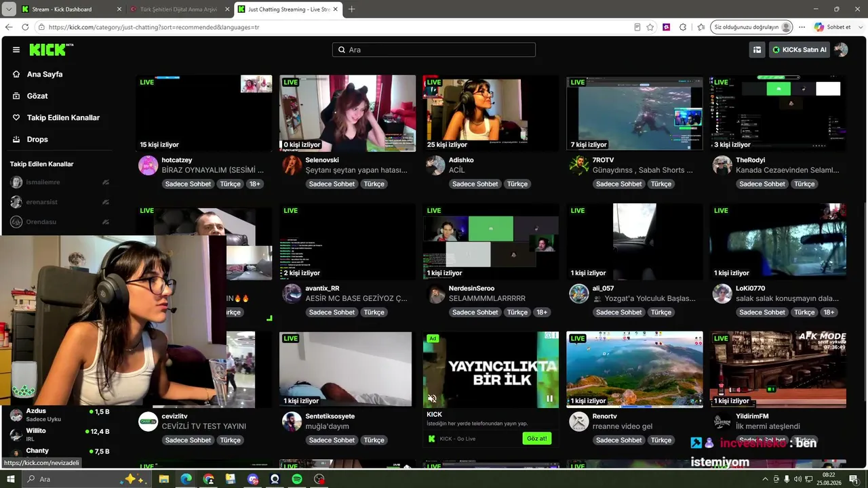This screenshot has width=868, height=488.
Task: Open YildirimFM stream title 'İlk mermi ateşlendi'
Action: [x=768, y=426]
